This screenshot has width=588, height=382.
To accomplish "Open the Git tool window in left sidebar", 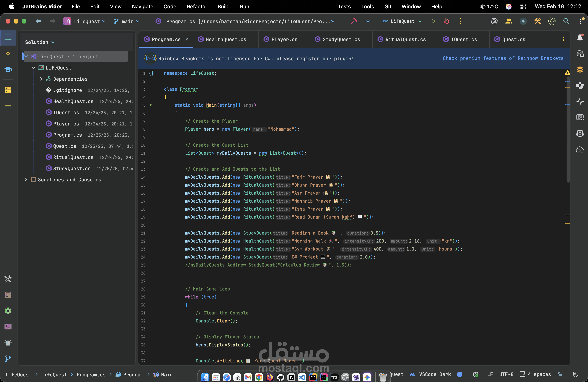I will pos(8,359).
